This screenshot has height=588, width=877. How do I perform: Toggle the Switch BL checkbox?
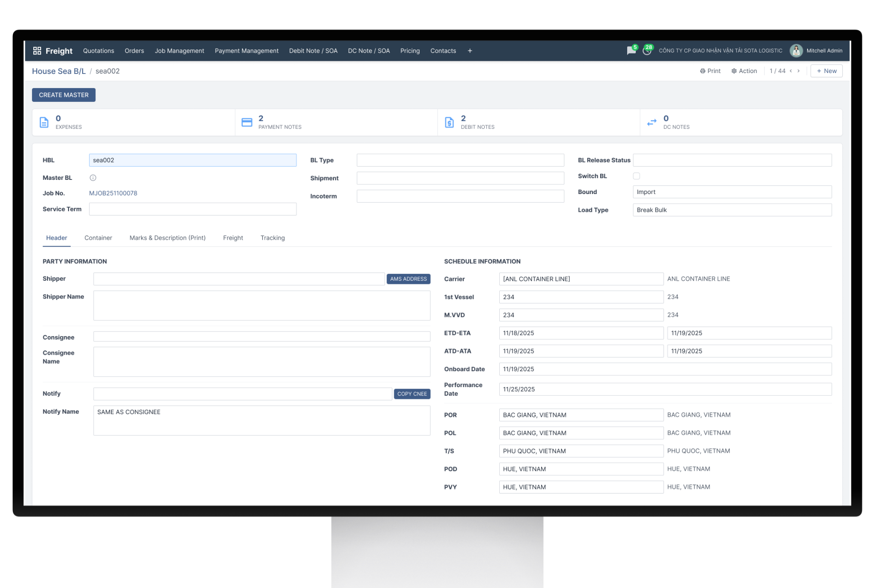(x=636, y=176)
